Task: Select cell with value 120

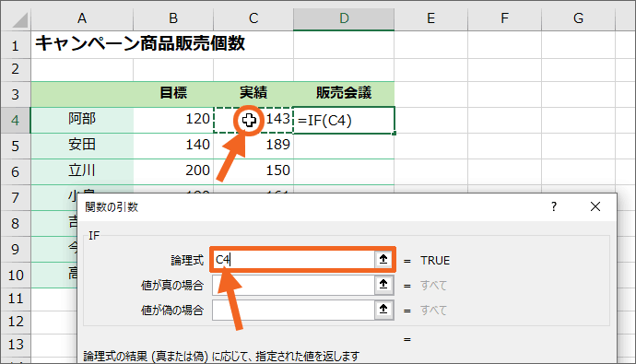Action: 173,120
